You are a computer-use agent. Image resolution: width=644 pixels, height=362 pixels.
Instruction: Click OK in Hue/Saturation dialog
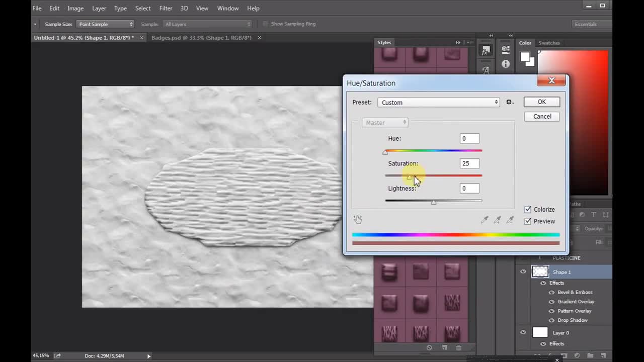(x=541, y=102)
